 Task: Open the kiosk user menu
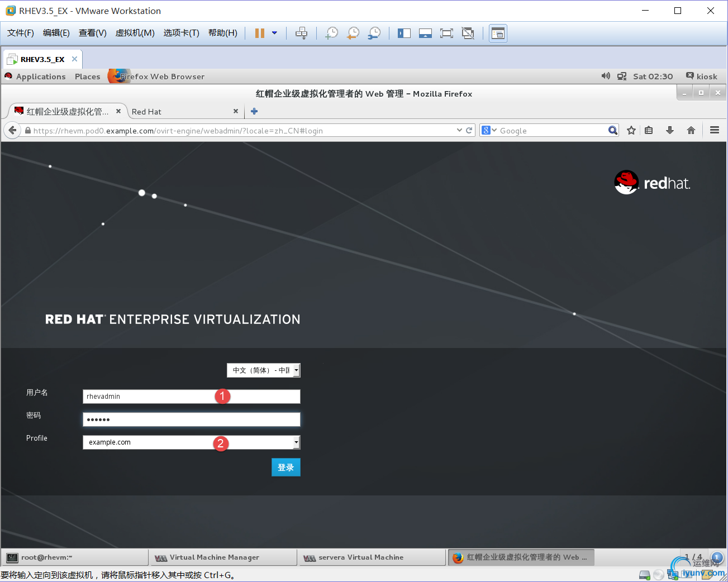702,77
